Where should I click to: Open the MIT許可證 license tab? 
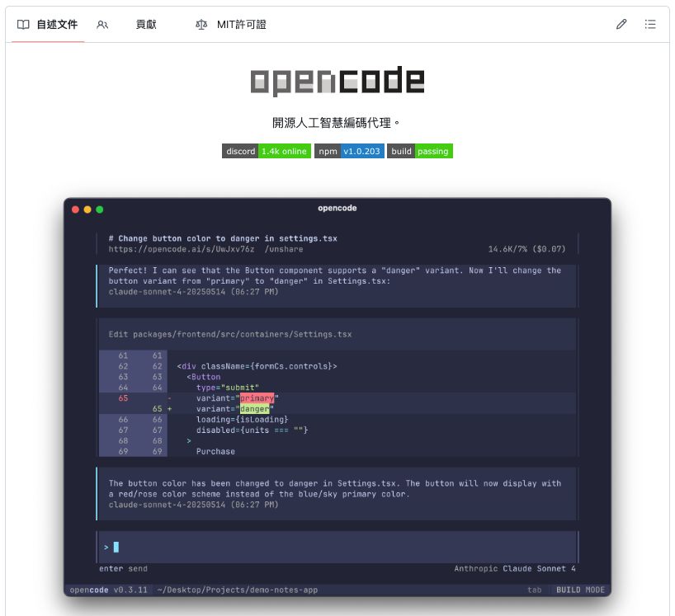[x=231, y=25]
